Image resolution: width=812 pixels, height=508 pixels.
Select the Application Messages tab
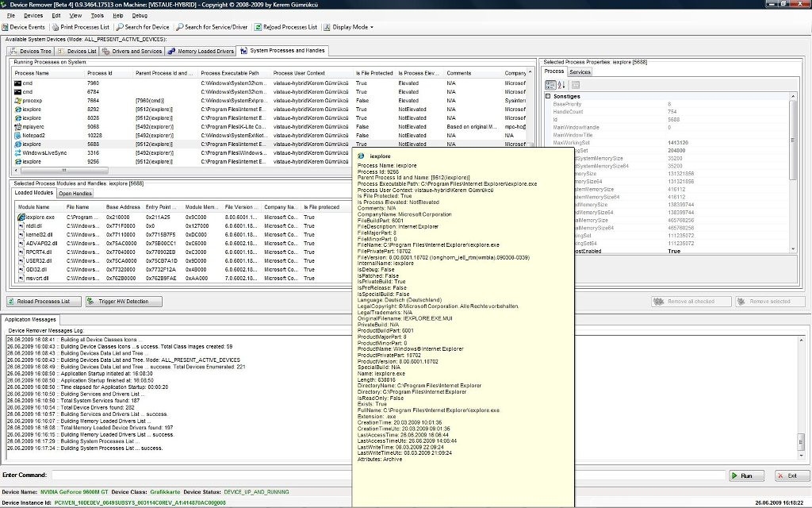coord(31,319)
